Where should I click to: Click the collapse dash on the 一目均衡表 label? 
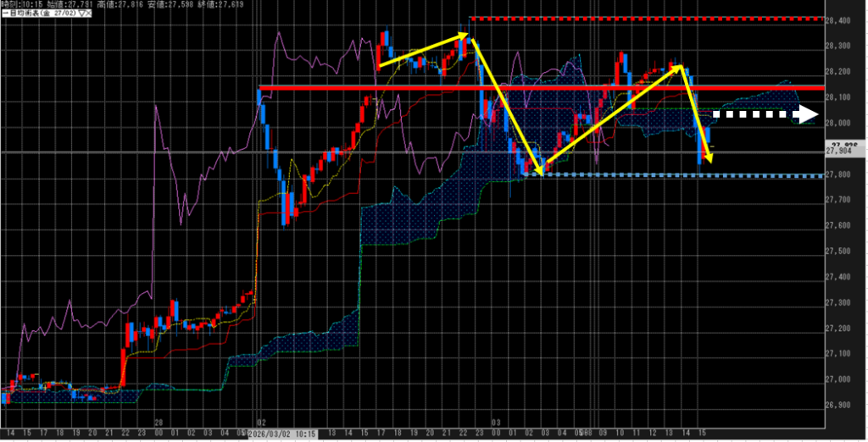pos(4,14)
